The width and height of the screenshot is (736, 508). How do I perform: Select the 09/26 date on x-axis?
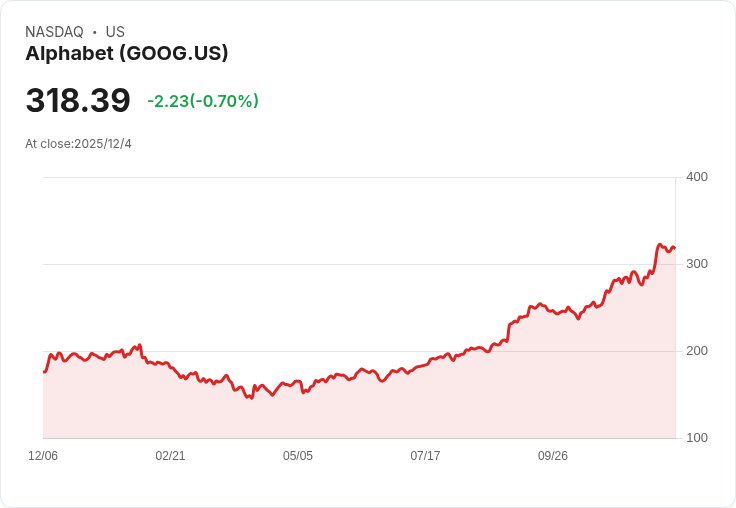553,456
